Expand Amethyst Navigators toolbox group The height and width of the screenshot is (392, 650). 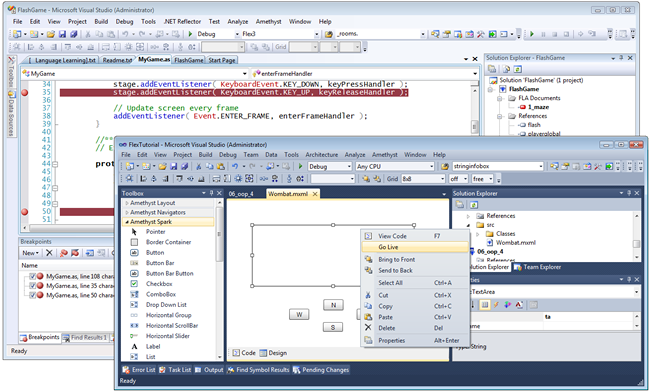tap(126, 213)
